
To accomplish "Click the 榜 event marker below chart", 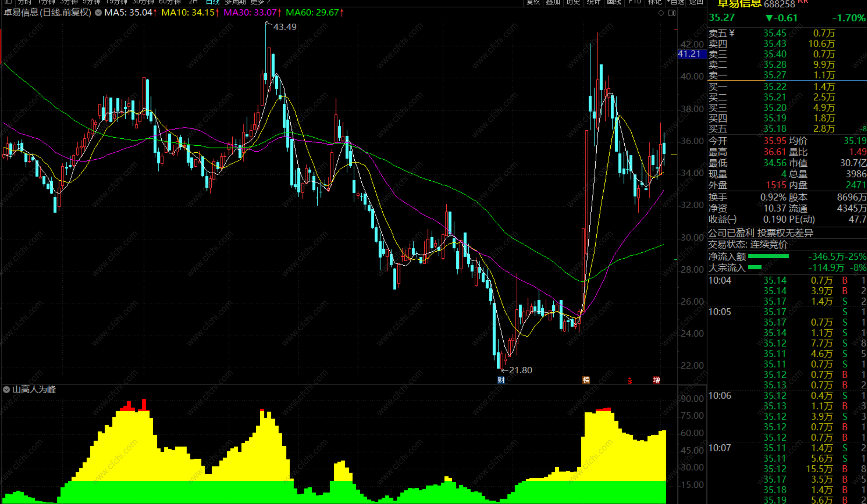I will (586, 380).
